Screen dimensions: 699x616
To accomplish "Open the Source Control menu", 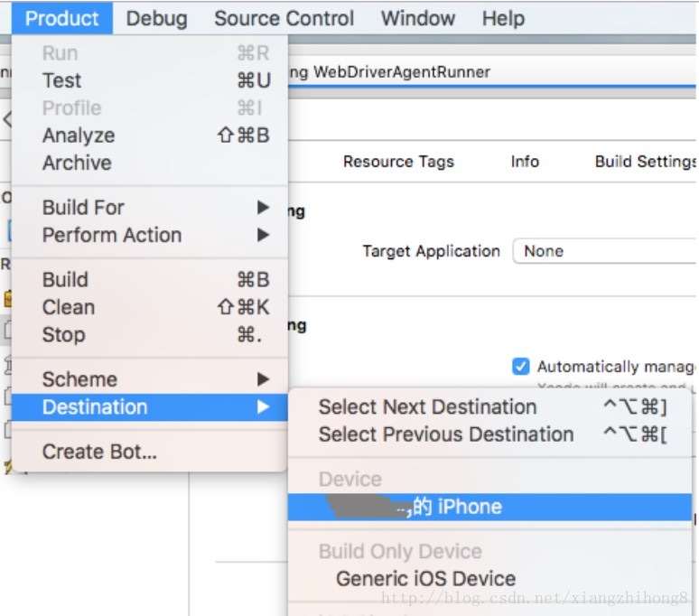I will tap(284, 18).
